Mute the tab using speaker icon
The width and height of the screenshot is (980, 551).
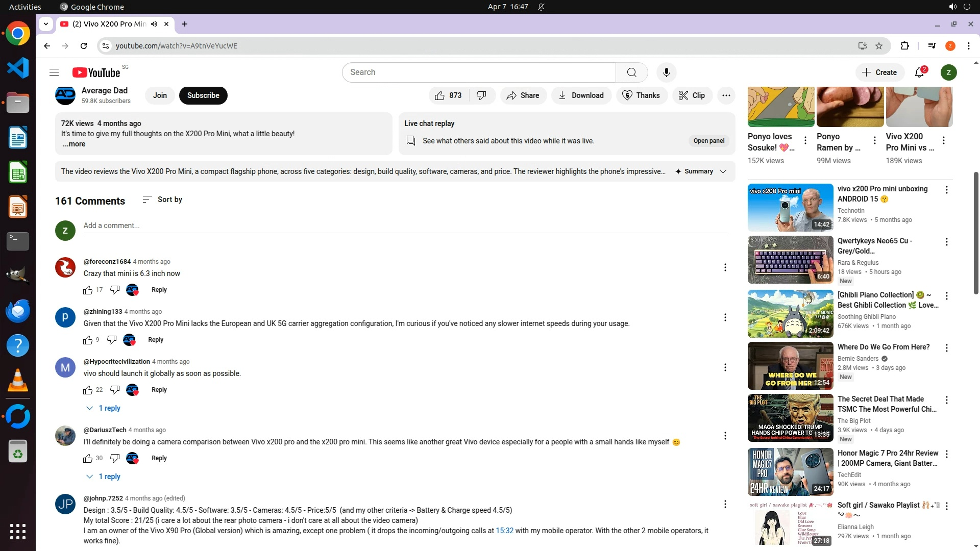[x=154, y=24]
